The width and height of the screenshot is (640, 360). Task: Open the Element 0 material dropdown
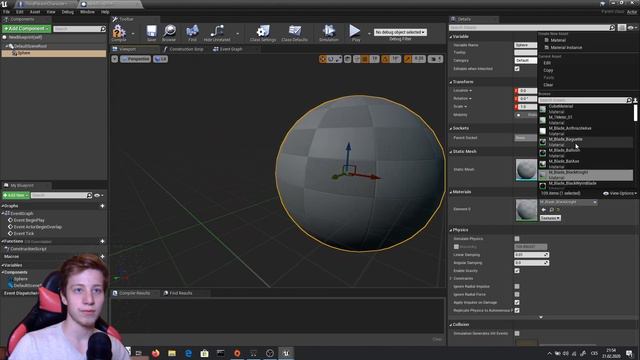568,202
